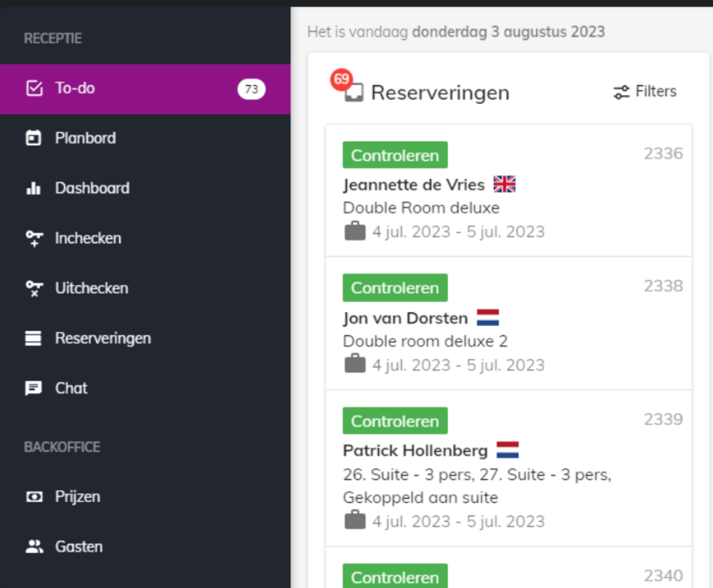Open the Chat message icon
The height and width of the screenshot is (588, 713).
pyautogui.click(x=33, y=389)
